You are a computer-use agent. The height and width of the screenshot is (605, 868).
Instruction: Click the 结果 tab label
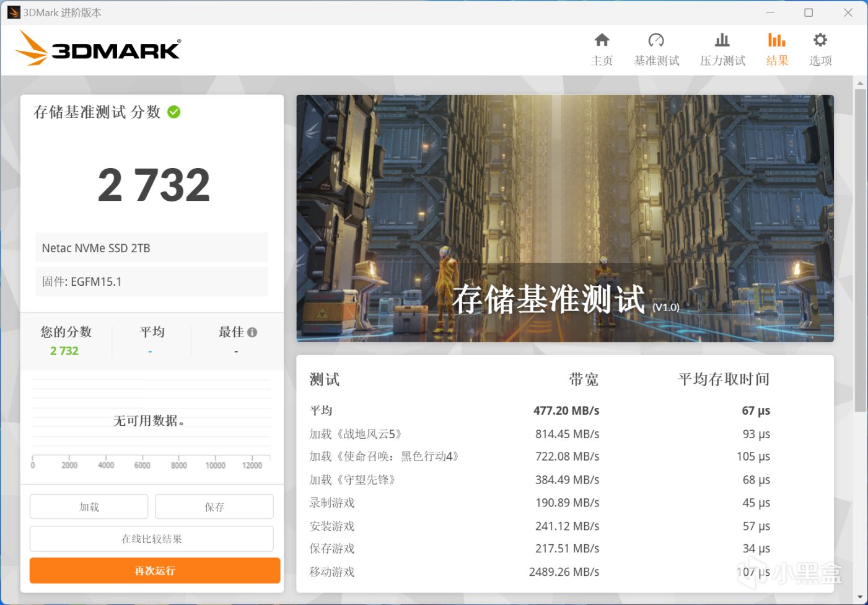[x=777, y=61]
